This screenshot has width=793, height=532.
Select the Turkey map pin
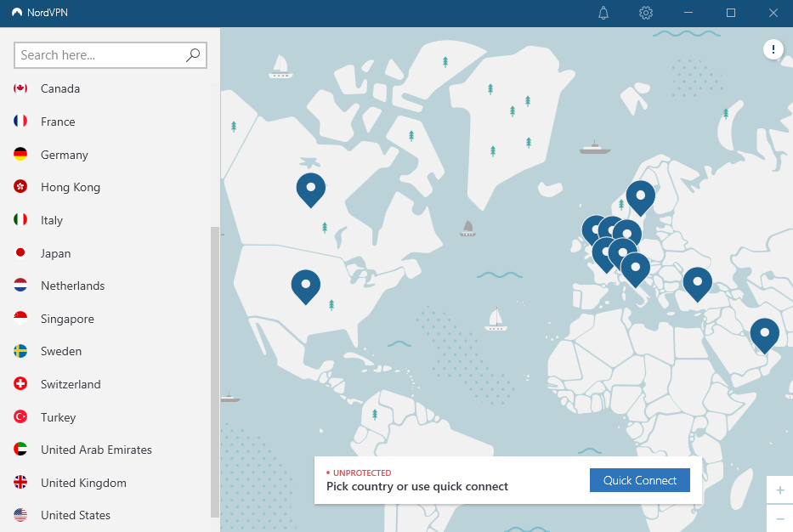coord(698,284)
